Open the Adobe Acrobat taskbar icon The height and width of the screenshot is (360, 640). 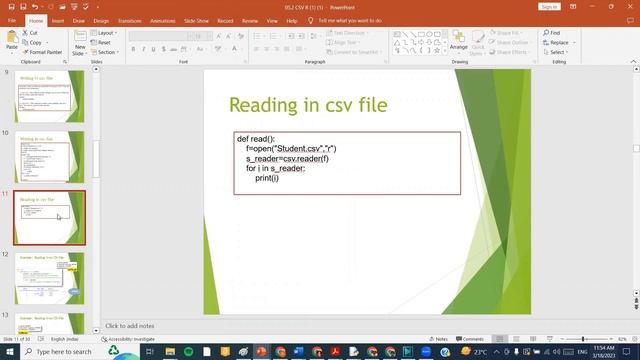[x=336, y=351]
